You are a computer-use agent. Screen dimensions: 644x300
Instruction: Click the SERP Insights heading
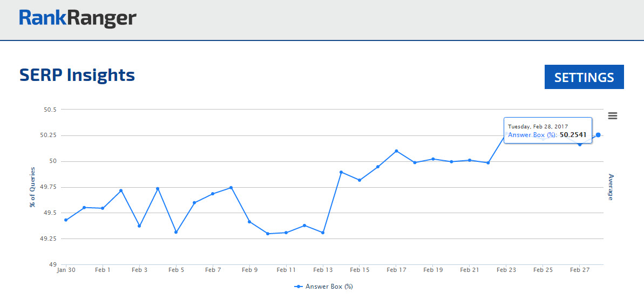[x=77, y=75]
